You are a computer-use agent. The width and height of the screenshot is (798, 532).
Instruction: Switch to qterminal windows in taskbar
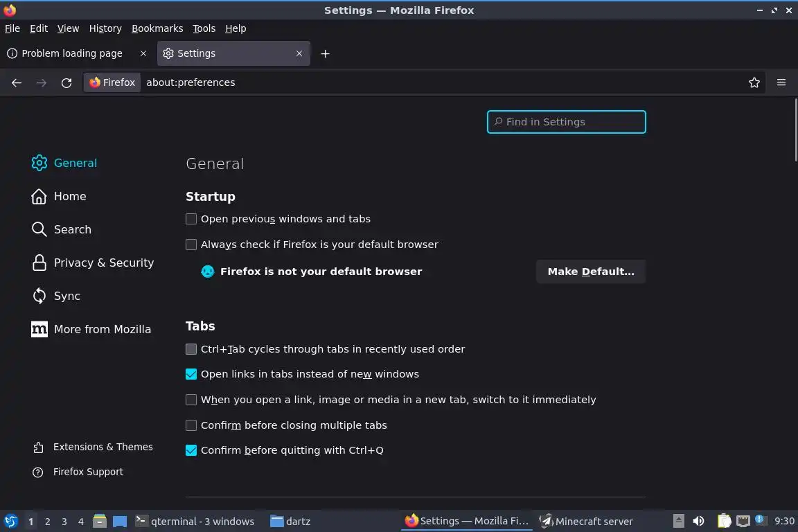(195, 522)
